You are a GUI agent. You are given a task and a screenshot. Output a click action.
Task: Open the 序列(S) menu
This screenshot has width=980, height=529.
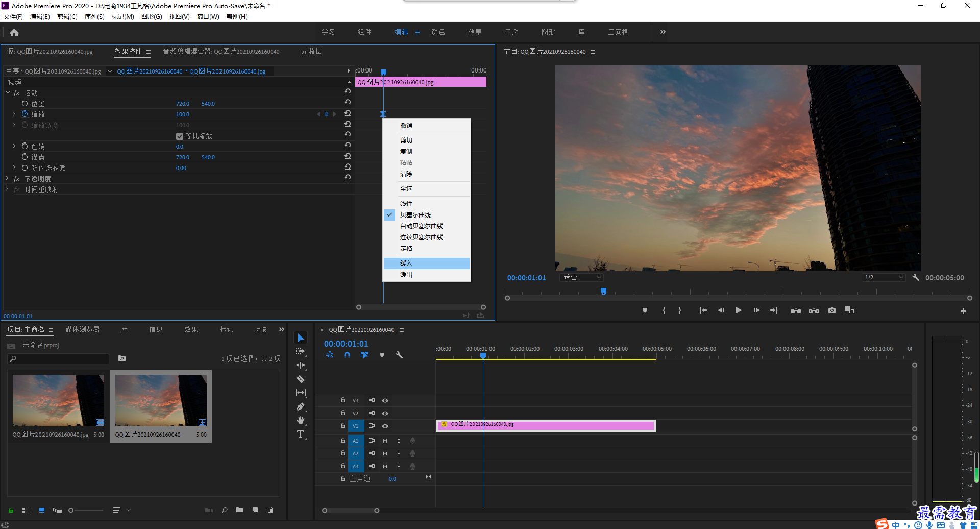coord(94,17)
